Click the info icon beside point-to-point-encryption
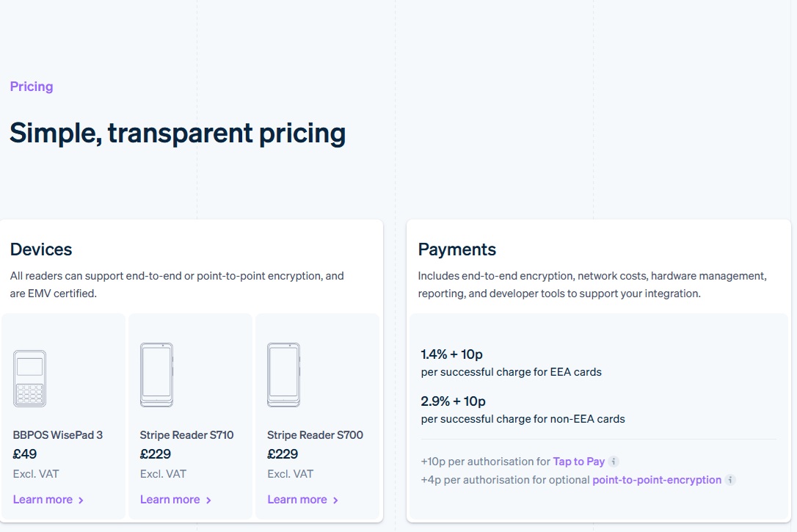 pos(730,480)
